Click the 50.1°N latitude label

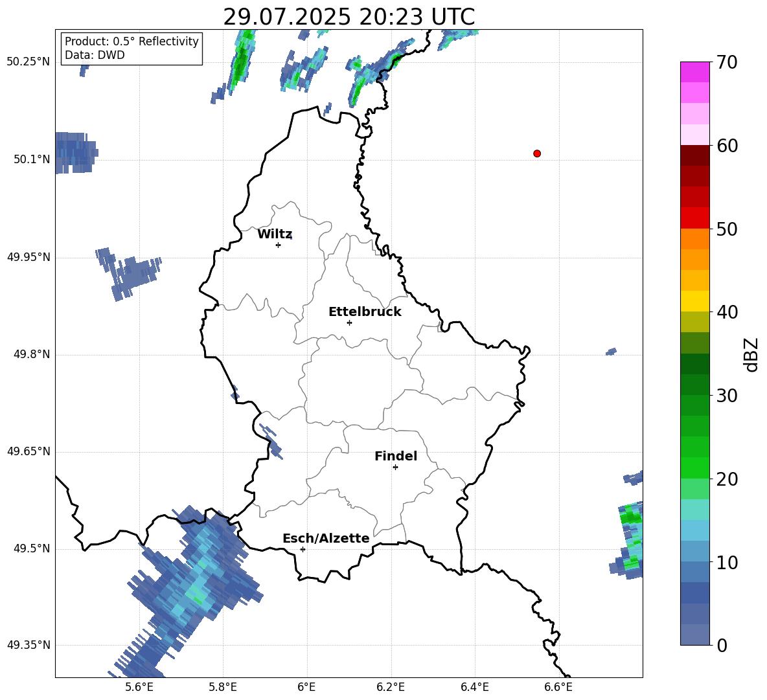click(x=32, y=159)
